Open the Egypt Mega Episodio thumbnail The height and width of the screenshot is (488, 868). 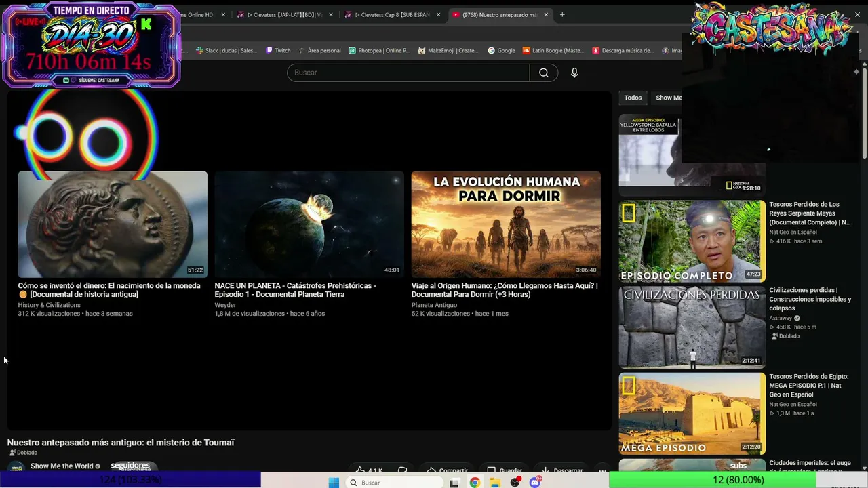pyautogui.click(x=692, y=413)
